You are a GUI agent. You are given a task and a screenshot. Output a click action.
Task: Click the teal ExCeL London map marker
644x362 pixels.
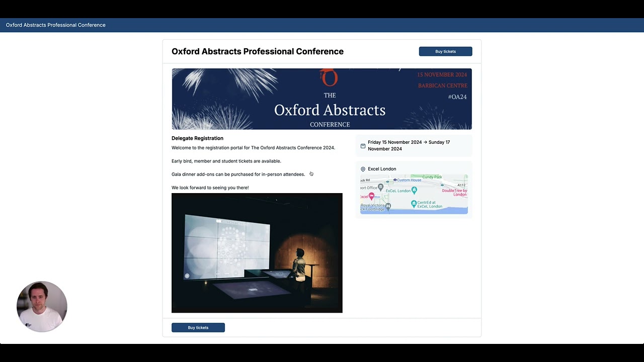[414, 190]
